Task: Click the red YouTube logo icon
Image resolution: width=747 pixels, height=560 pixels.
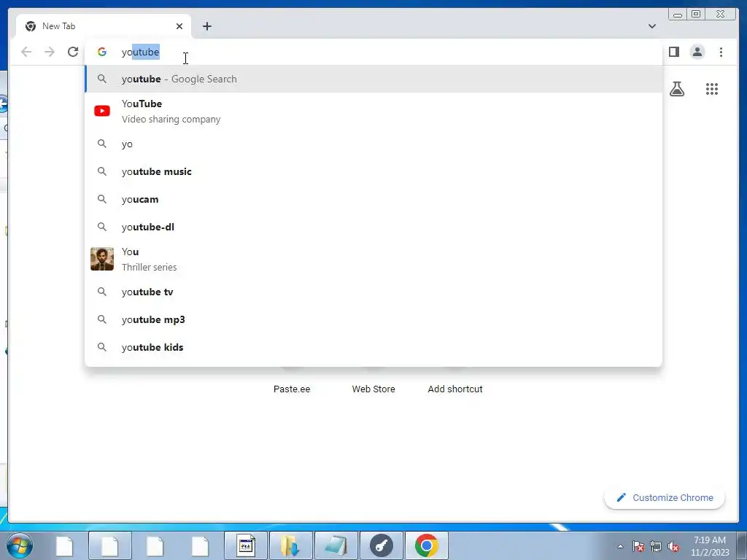Action: pyautogui.click(x=102, y=111)
